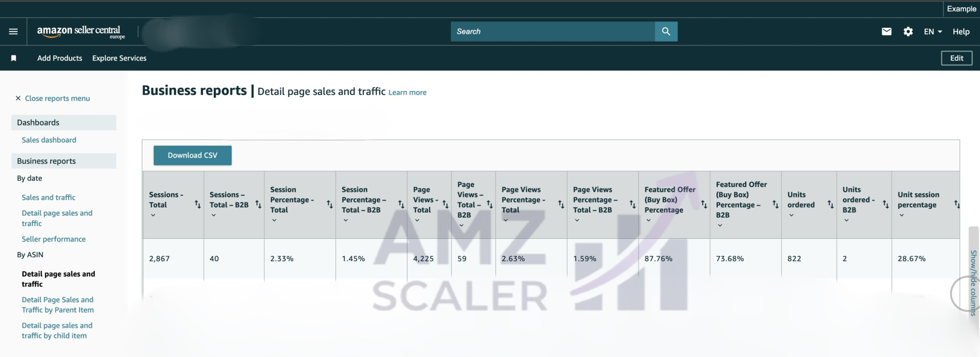Sort by Session Percentage – Total – B2B
This screenshot has width=980, height=357.
tap(401, 205)
